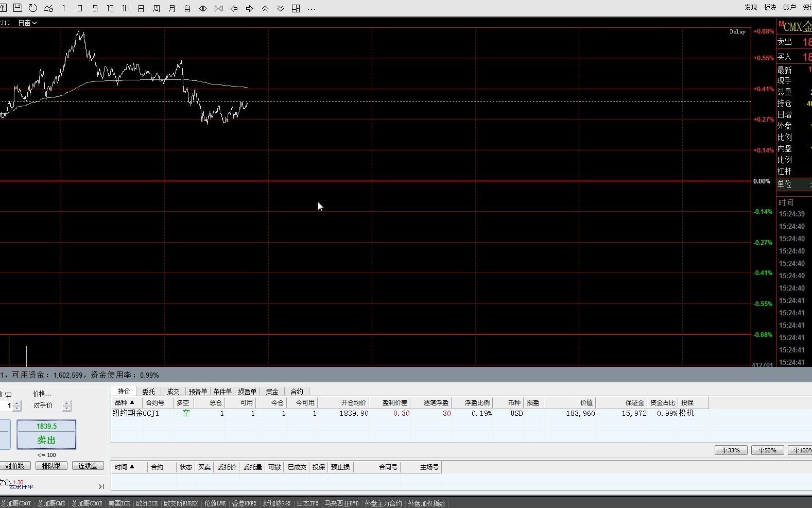Image resolution: width=812 pixels, height=508 pixels.
Task: Click the save floppy-disk icon in toolbar
Action: coord(18,8)
